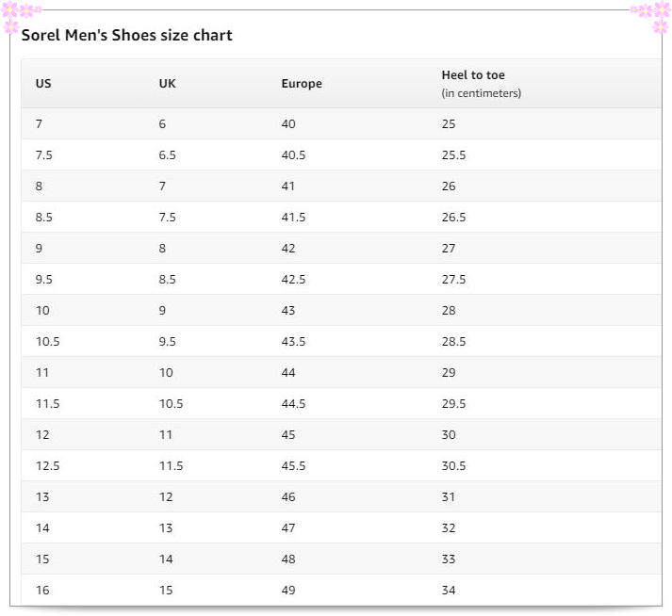Select Europe size 49 cell
This screenshot has width=672, height=616.
point(288,591)
